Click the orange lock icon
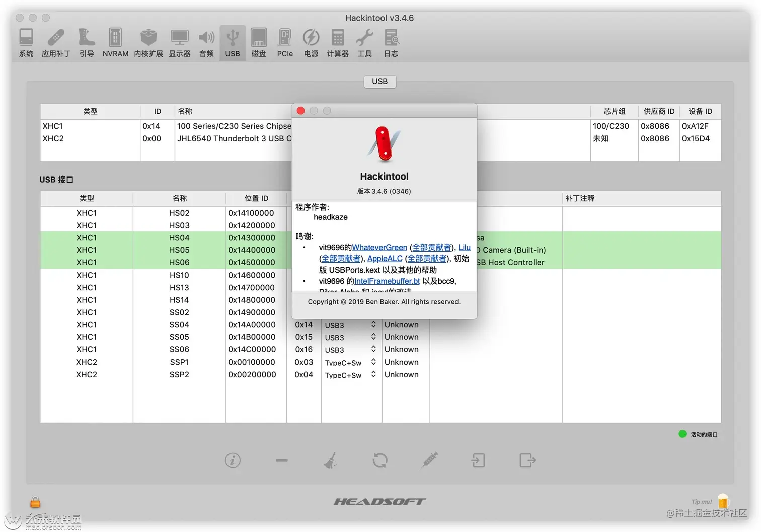This screenshot has height=532, width=761. click(x=35, y=502)
